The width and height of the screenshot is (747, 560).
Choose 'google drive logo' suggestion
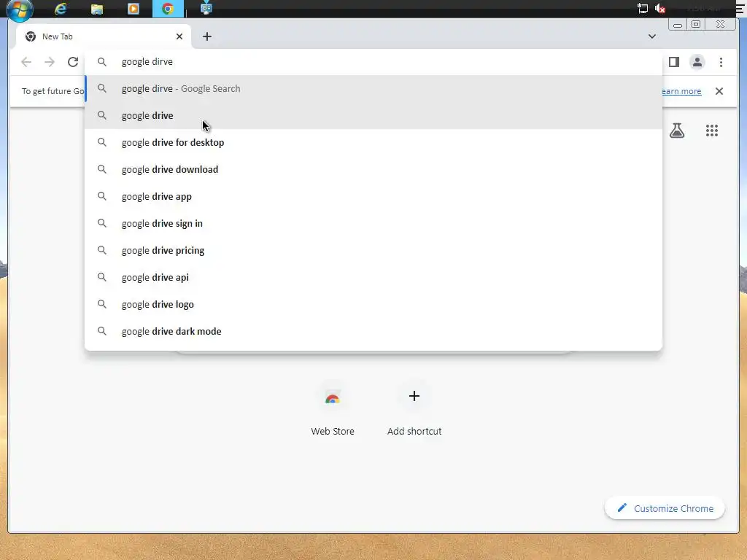tap(373, 304)
